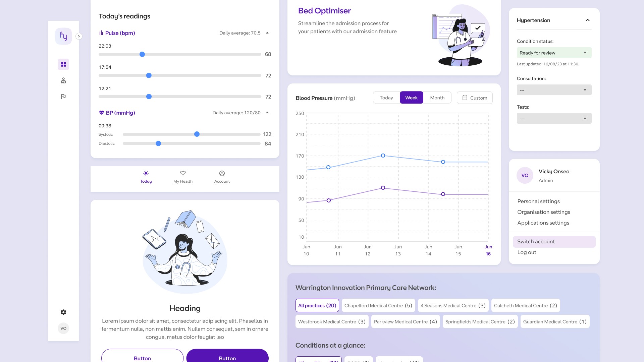Open the flag icon in the sidebar
Screen dimensions: 644x362
(63, 97)
